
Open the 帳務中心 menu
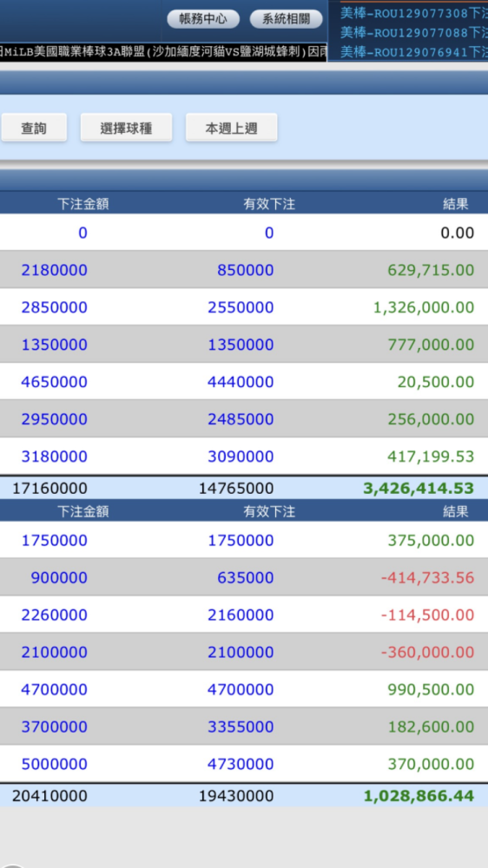point(203,19)
